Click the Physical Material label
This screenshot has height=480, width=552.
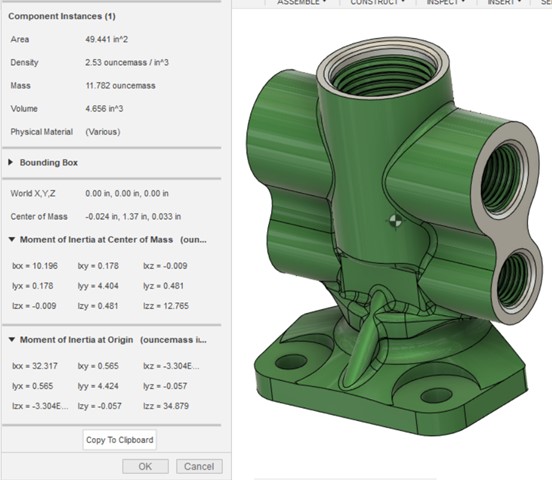click(42, 132)
